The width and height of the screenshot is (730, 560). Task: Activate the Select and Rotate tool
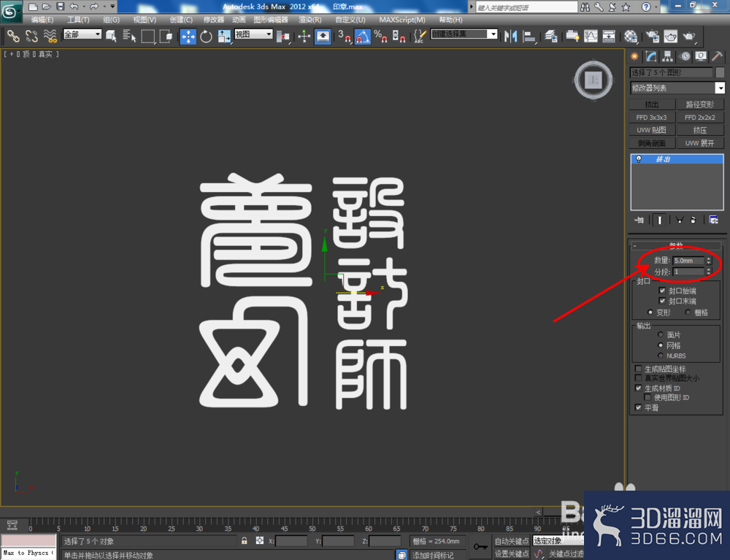pos(206,37)
